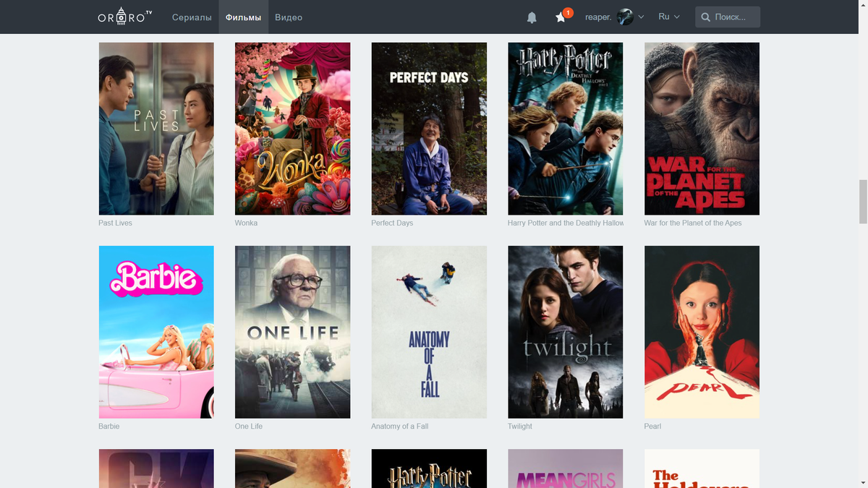Open the Видео tab

(289, 17)
